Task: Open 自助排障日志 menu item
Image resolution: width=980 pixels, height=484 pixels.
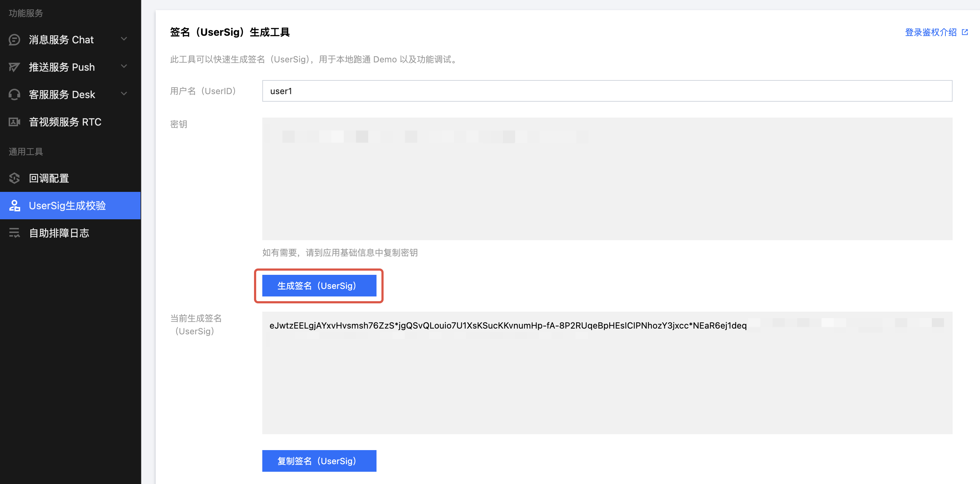Action: point(59,233)
